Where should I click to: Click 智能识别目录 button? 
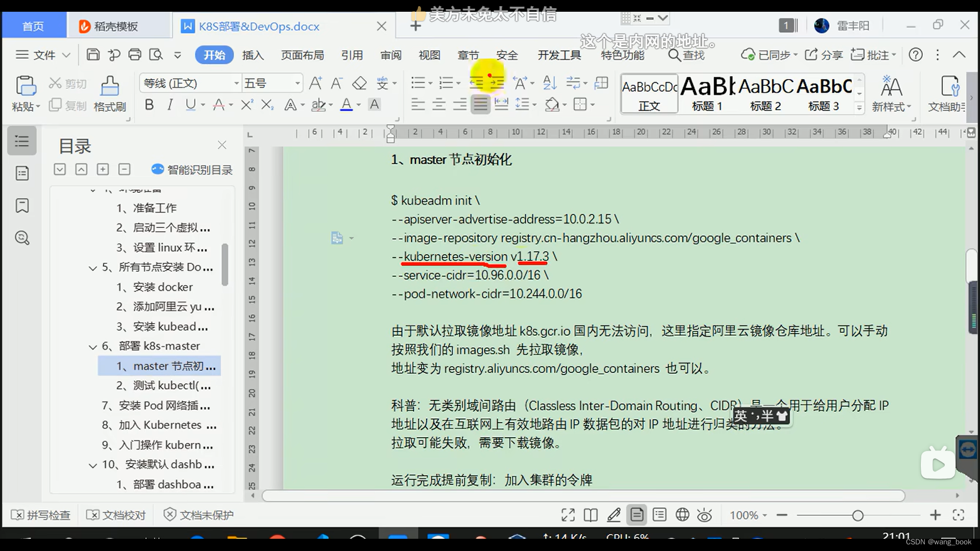192,169
